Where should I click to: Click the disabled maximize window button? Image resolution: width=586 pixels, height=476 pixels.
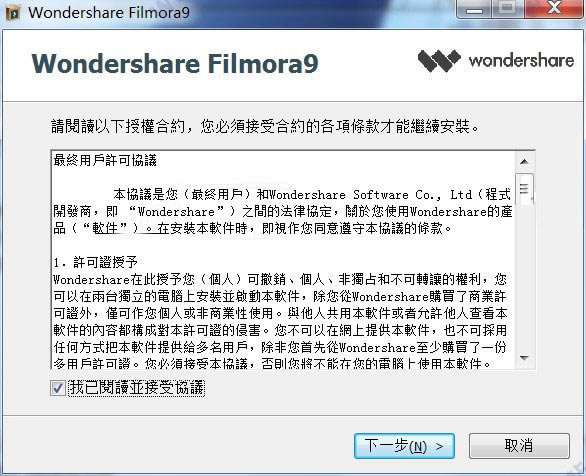[x=508, y=8]
